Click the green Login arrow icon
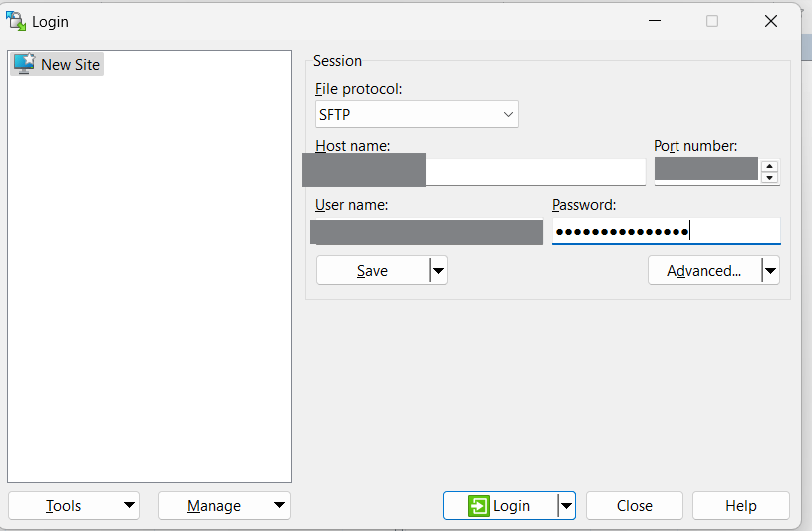The width and height of the screenshot is (812, 531). (x=479, y=506)
